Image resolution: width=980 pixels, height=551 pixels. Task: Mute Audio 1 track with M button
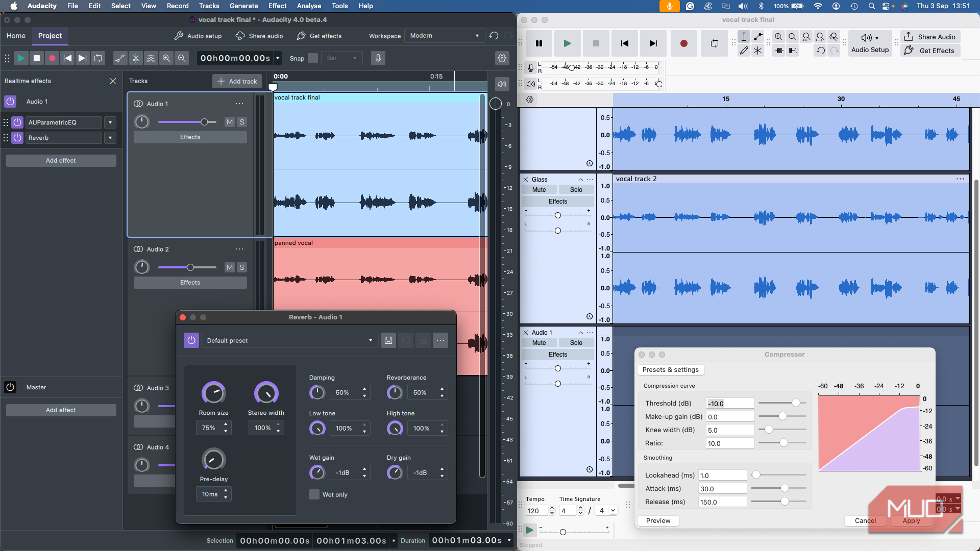tap(230, 122)
